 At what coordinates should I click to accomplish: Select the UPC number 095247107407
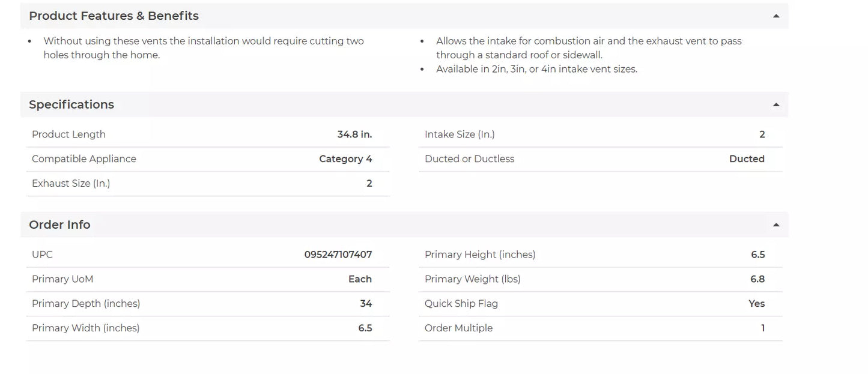point(338,255)
